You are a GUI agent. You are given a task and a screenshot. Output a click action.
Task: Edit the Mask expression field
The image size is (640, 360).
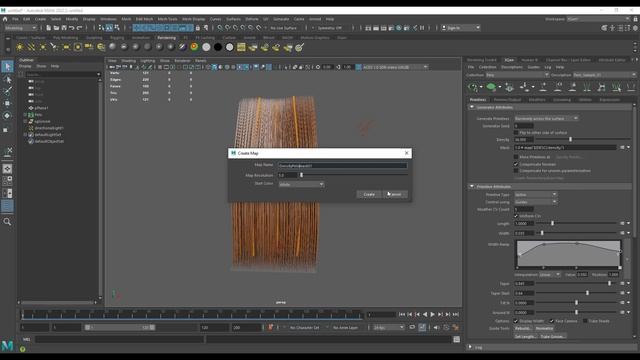(565, 147)
